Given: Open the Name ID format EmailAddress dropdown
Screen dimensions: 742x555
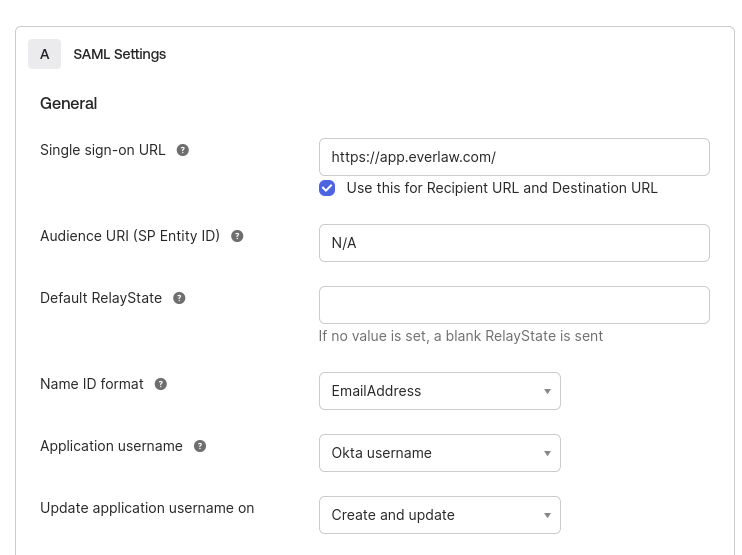Looking at the screenshot, I should point(440,391).
